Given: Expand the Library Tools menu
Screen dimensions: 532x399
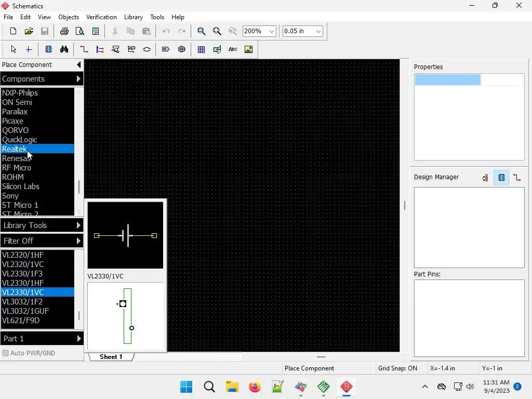Looking at the screenshot, I should 42,225.
